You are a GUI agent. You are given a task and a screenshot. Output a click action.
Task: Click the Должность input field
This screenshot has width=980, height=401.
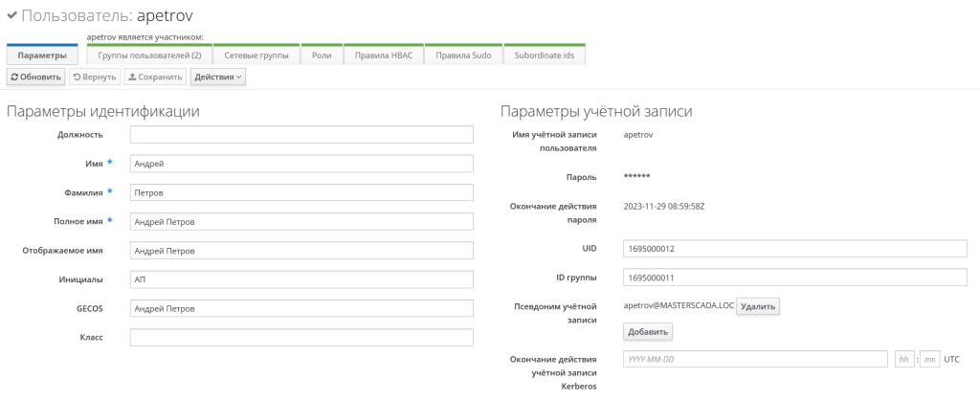coord(301,135)
